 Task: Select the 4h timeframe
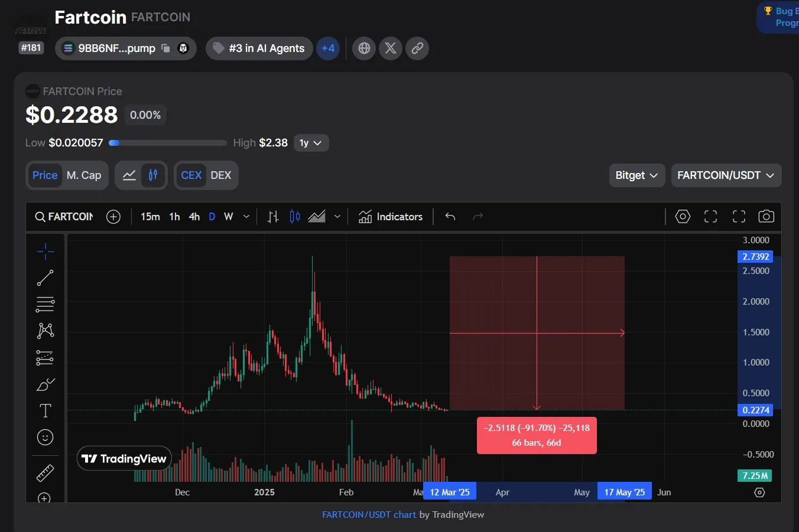194,217
